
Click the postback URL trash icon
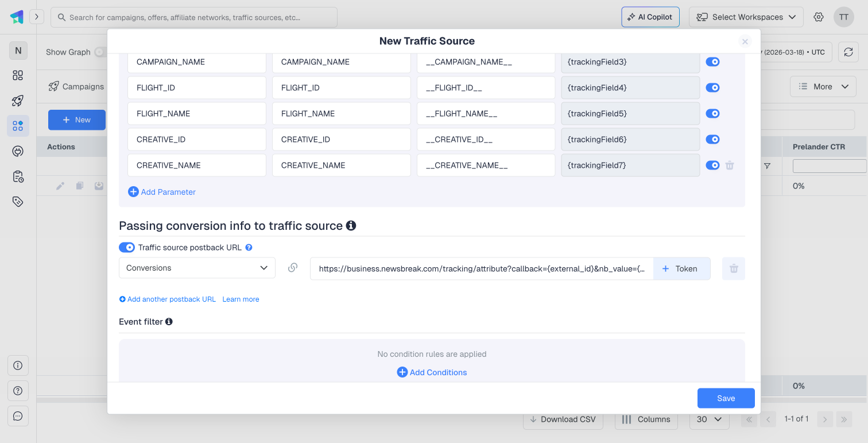733,268
